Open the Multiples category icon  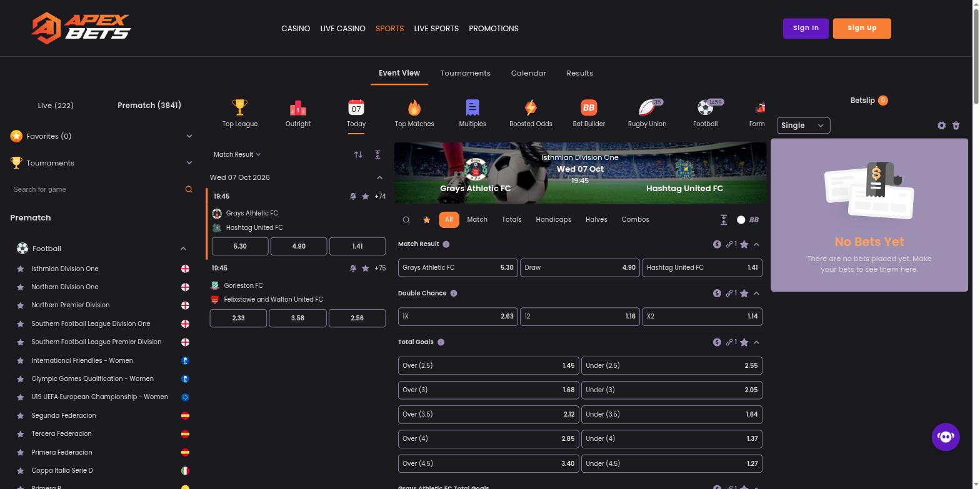[x=472, y=107]
